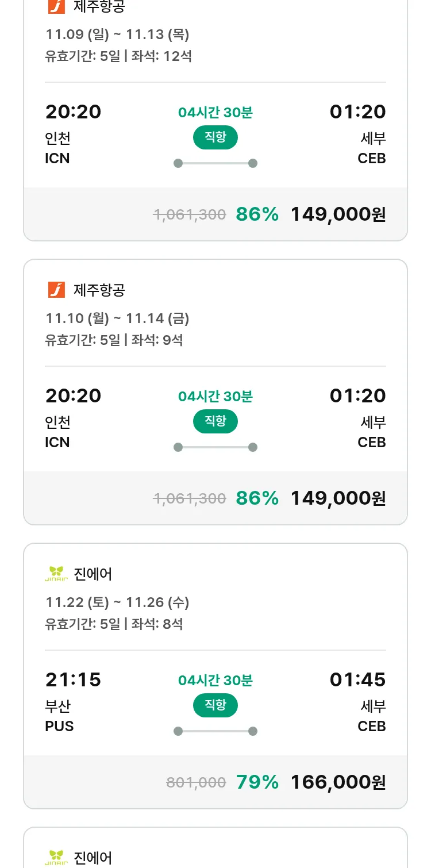
Task: Click the struck-through 801,000 original price
Action: 196,782
